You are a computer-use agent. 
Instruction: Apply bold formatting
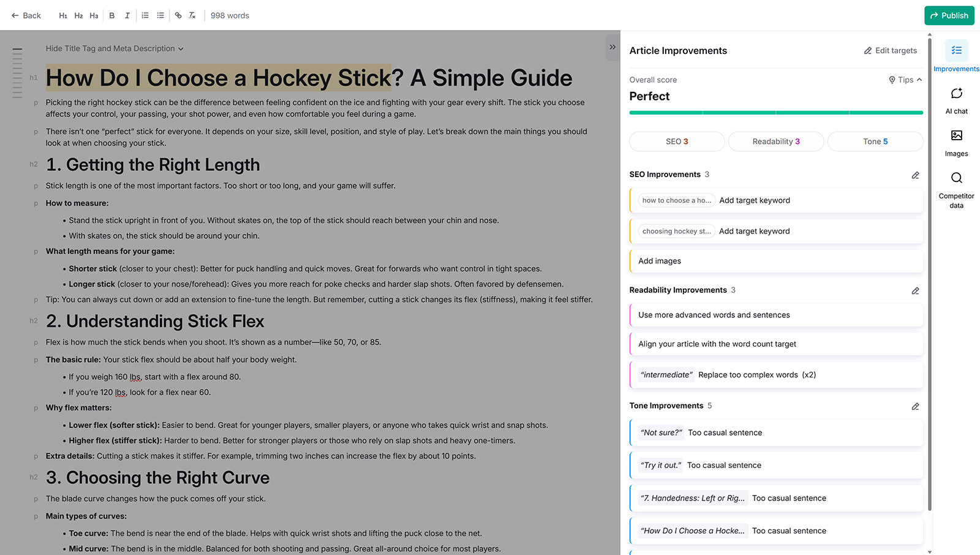click(x=111, y=15)
